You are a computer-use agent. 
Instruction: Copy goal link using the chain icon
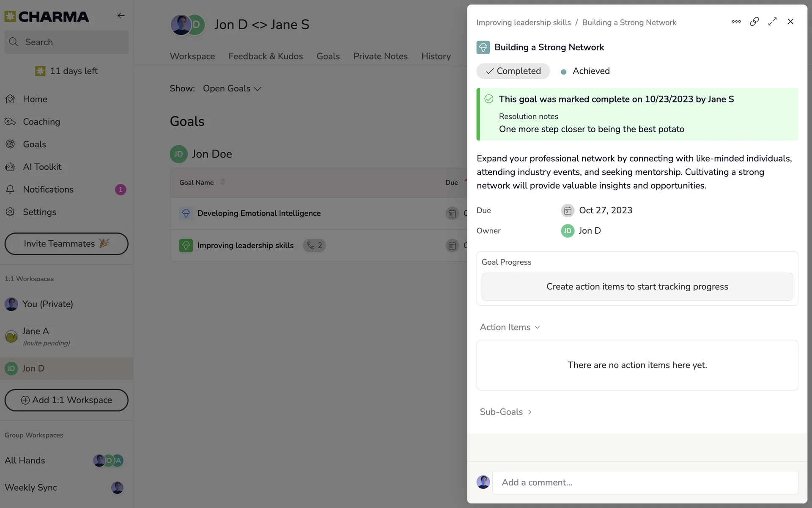point(754,22)
